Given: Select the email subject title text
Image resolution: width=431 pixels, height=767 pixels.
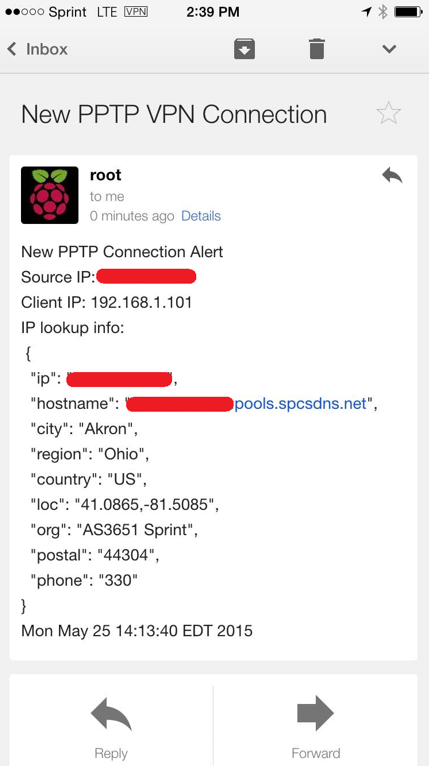Looking at the screenshot, I should [x=174, y=114].
